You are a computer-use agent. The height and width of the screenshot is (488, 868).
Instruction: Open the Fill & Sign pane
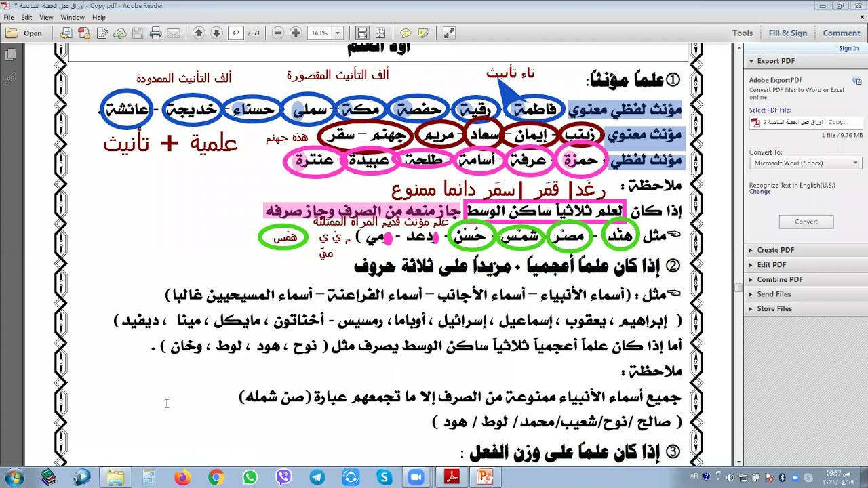click(x=788, y=33)
